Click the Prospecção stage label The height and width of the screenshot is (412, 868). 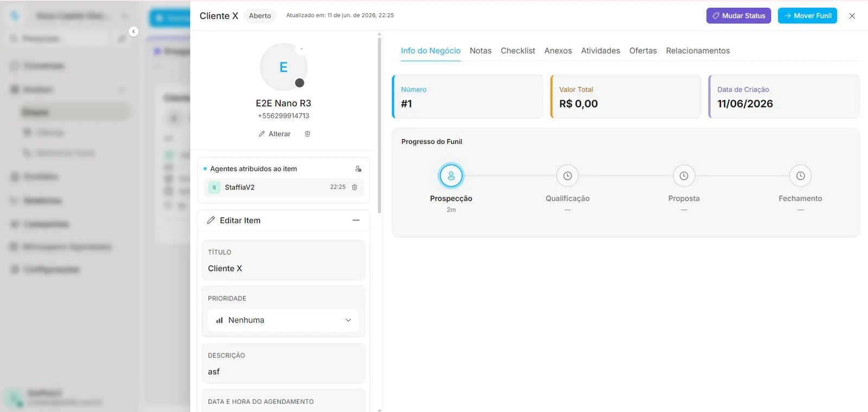tap(451, 199)
